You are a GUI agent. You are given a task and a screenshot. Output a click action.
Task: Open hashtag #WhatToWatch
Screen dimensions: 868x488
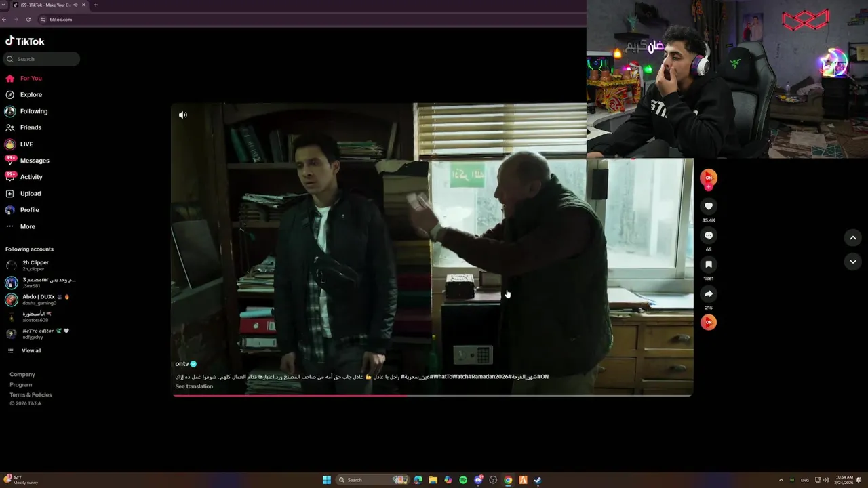coord(449,377)
